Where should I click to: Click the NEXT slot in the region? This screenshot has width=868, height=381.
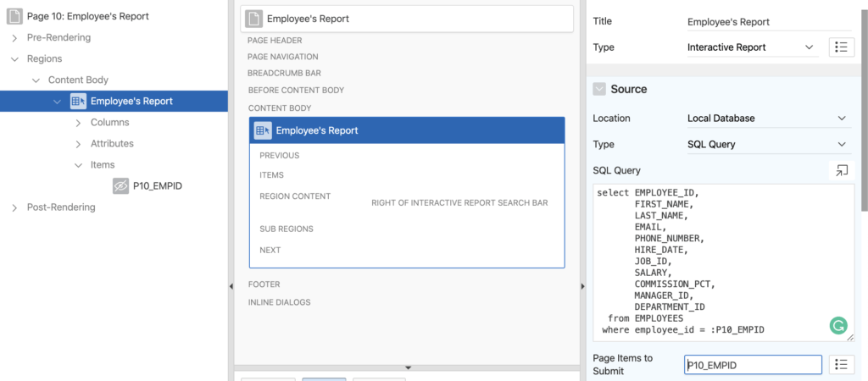pyautogui.click(x=270, y=250)
